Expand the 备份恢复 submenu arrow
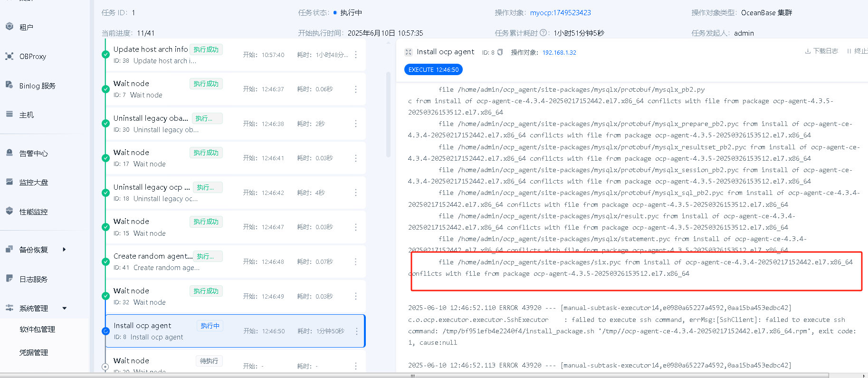This screenshot has height=378, width=868. tap(64, 250)
